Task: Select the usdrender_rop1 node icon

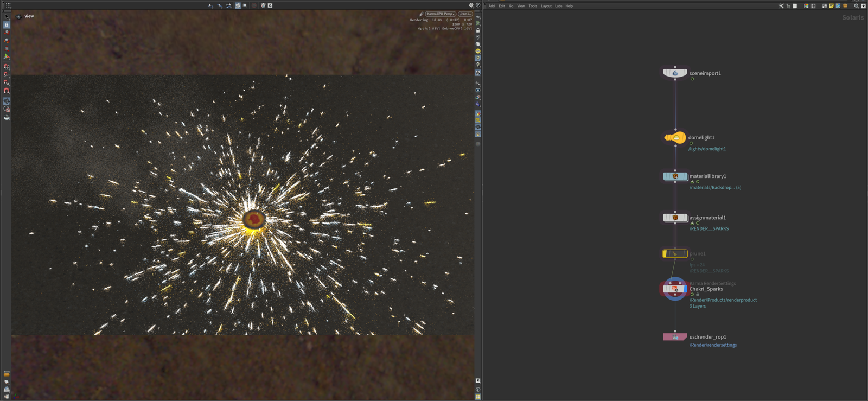Action: [x=675, y=337]
